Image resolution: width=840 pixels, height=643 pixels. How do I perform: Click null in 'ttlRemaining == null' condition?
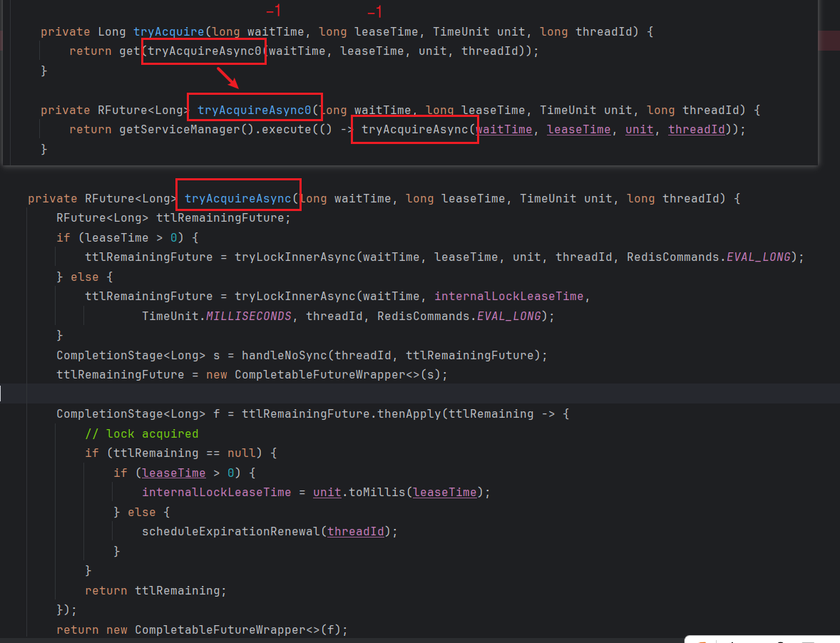point(241,453)
